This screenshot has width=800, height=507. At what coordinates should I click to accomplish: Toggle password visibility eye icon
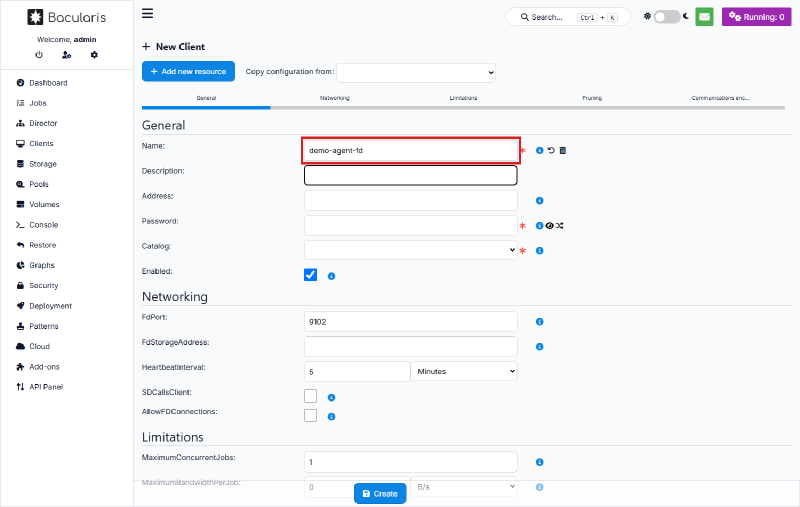coord(549,225)
